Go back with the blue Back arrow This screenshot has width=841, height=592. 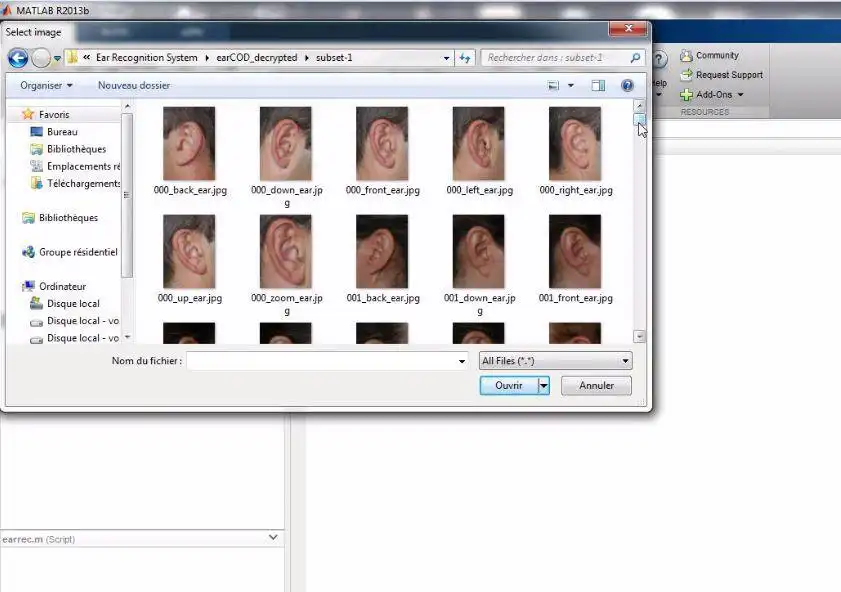[18, 58]
